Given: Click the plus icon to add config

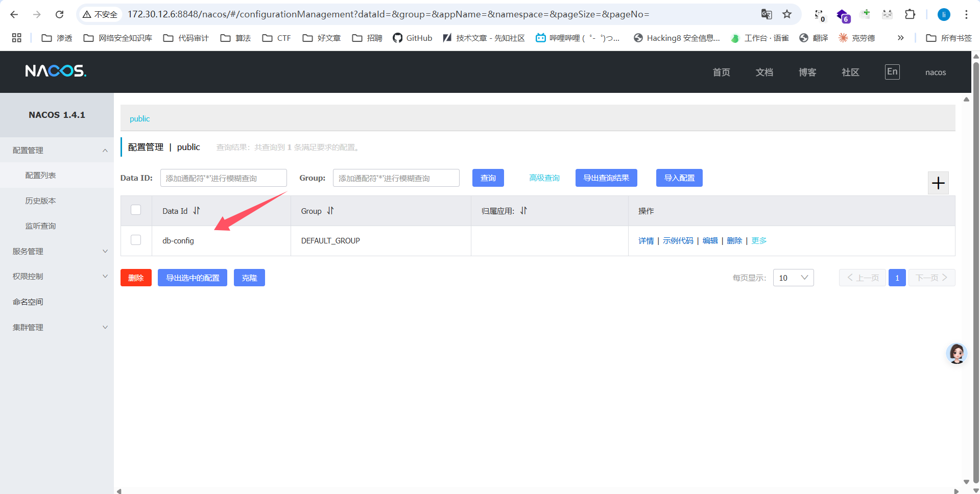Looking at the screenshot, I should click(x=938, y=183).
